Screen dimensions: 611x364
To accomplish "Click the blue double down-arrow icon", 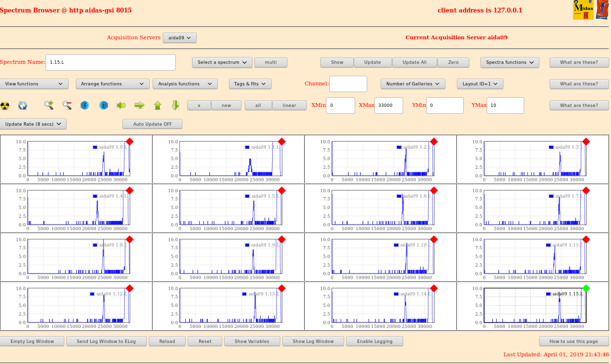I will coord(85,105).
